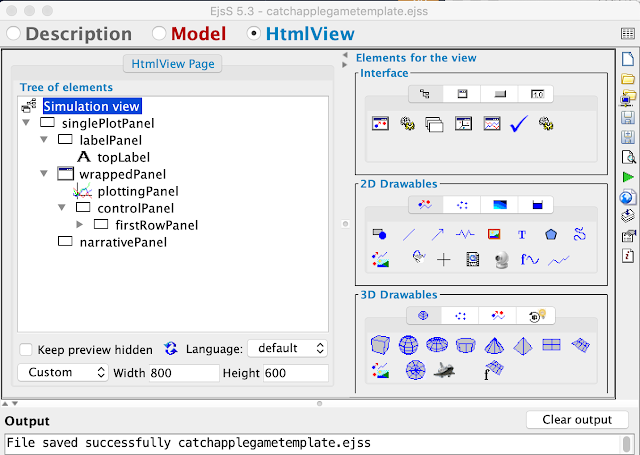Select the 2D Text element

pyautogui.click(x=522, y=235)
